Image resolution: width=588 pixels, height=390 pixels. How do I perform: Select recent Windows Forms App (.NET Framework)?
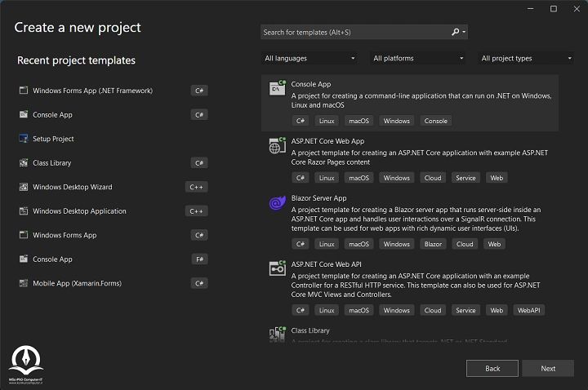pyautogui.click(x=92, y=91)
